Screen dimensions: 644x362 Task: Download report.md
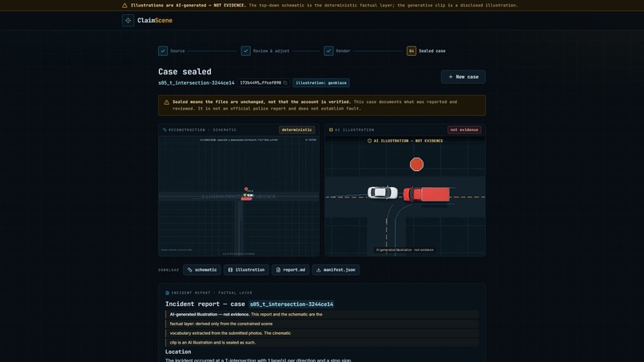point(290,270)
